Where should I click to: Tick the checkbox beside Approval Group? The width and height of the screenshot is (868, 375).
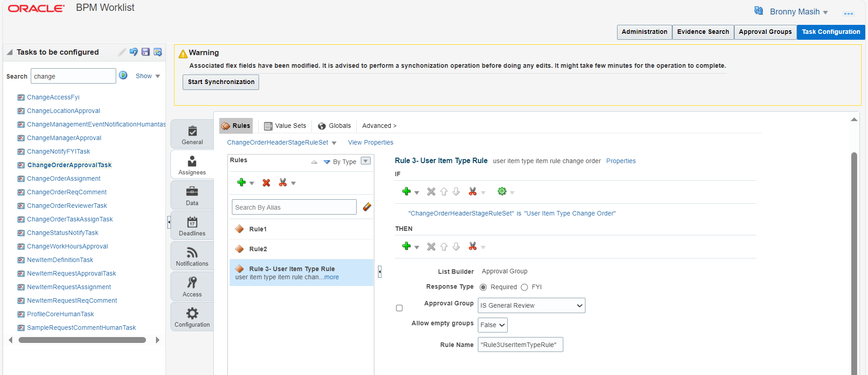click(x=399, y=308)
